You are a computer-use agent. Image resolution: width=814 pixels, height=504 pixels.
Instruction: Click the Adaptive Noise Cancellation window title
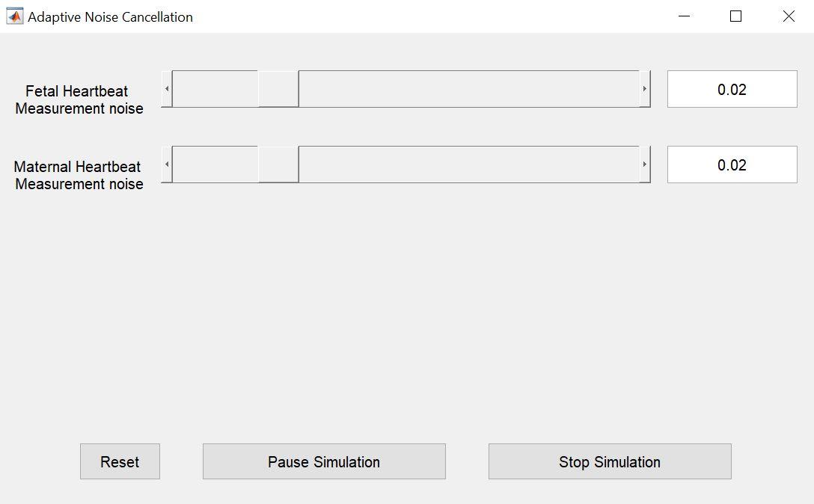point(110,16)
